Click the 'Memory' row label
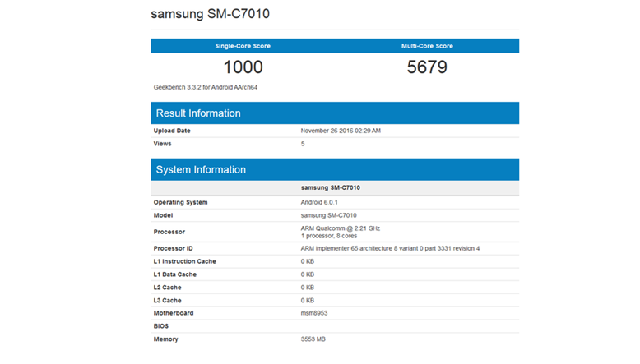This screenshot has width=640, height=364. click(x=165, y=339)
